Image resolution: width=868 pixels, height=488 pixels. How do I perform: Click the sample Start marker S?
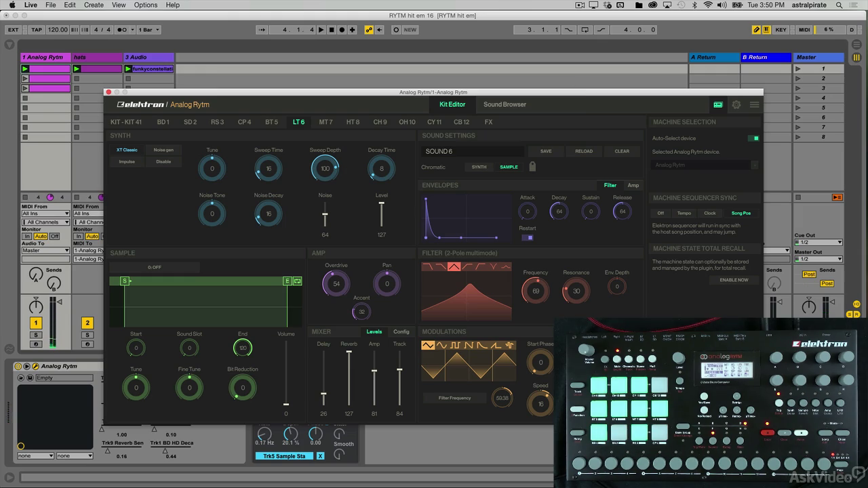125,281
